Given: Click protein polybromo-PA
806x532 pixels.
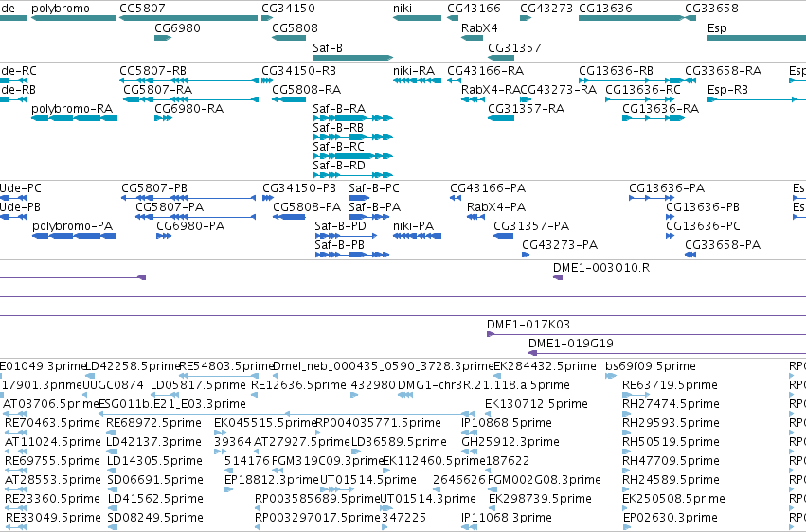Looking at the screenshot, I should [73, 226].
